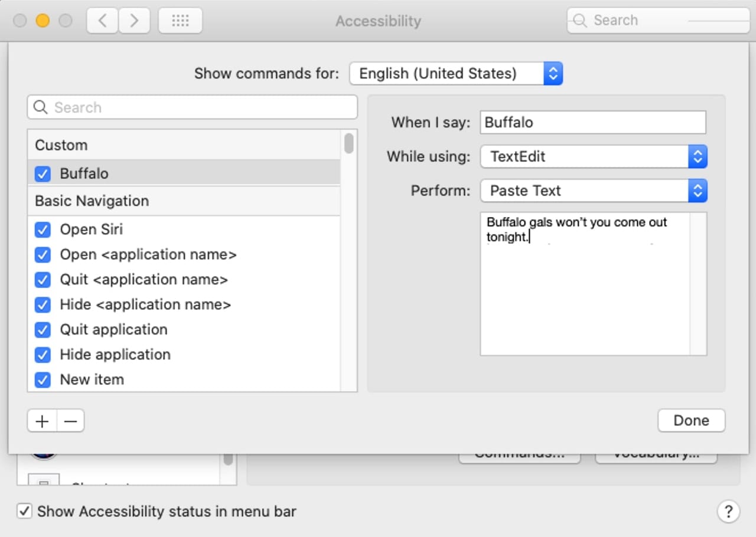Viewport: 756px width, 537px height.
Task: Click the When I say text field
Action: (592, 122)
